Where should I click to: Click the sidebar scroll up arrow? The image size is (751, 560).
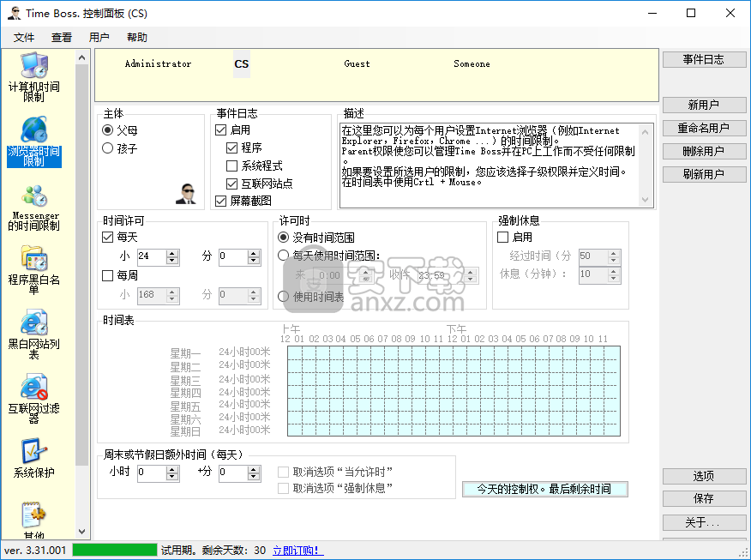[82, 58]
